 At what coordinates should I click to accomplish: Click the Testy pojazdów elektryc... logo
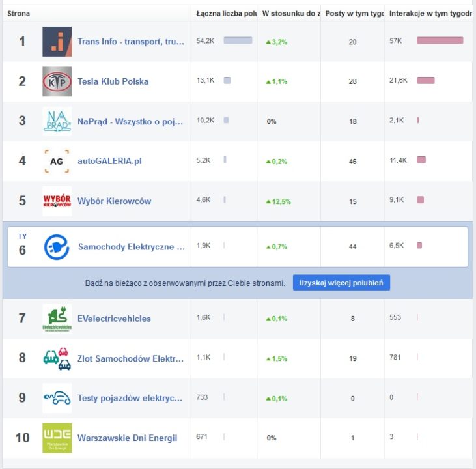pos(57,398)
